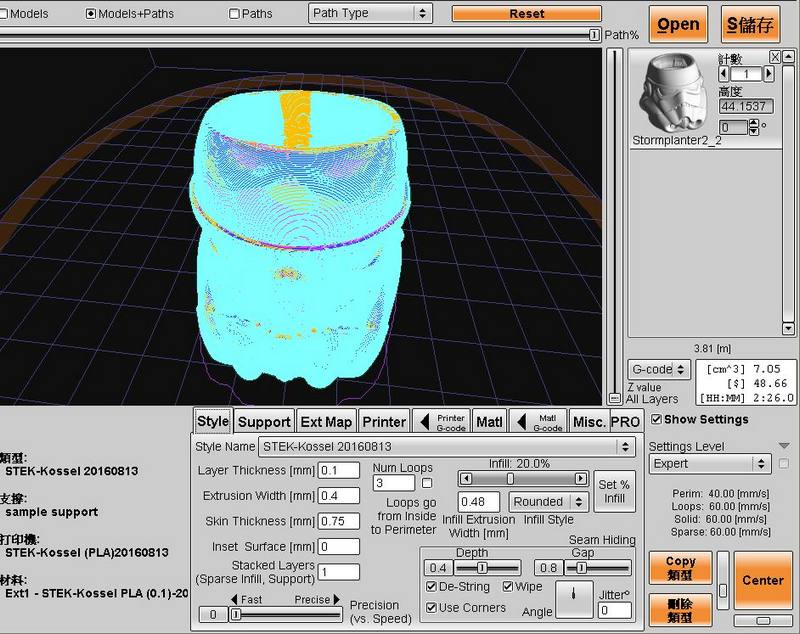Viewport: 800px width, 634px height.
Task: Click the seam Angle dial
Action: click(x=574, y=599)
